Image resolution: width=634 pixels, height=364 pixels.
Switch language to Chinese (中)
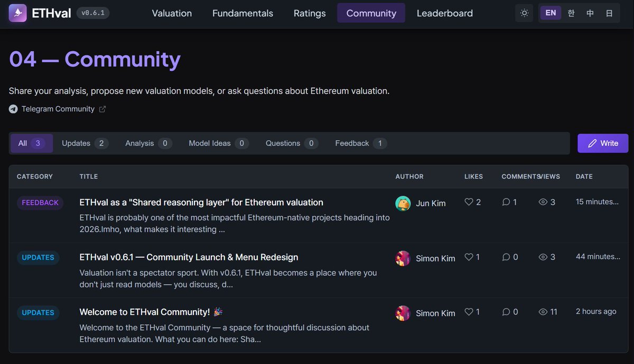click(590, 13)
